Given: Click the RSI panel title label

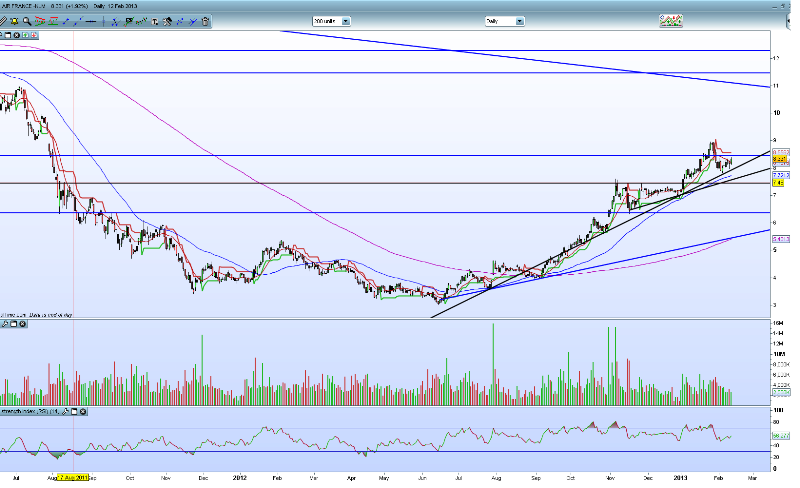Looking at the screenshot, I should (x=30, y=411).
